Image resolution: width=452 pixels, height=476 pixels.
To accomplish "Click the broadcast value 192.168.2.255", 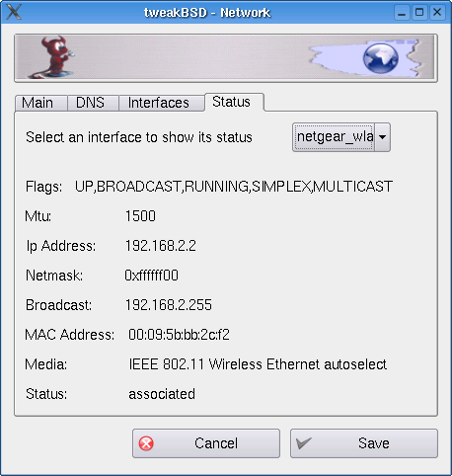I will 169,305.
